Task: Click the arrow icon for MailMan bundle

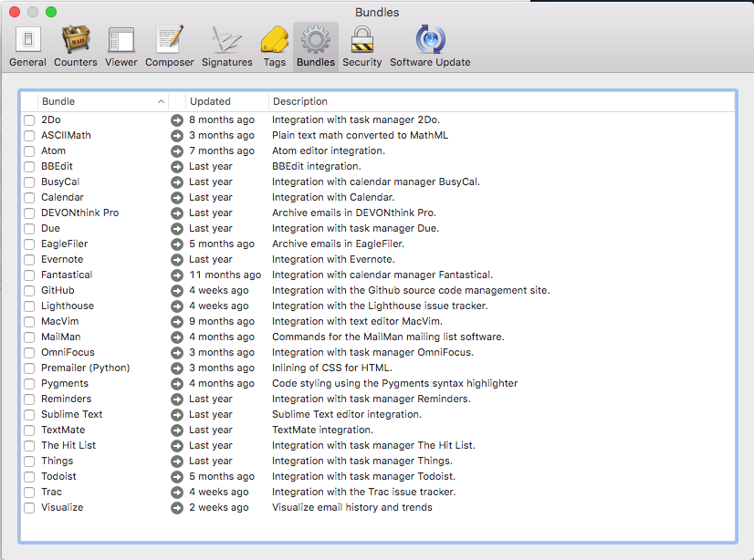Action: point(177,337)
